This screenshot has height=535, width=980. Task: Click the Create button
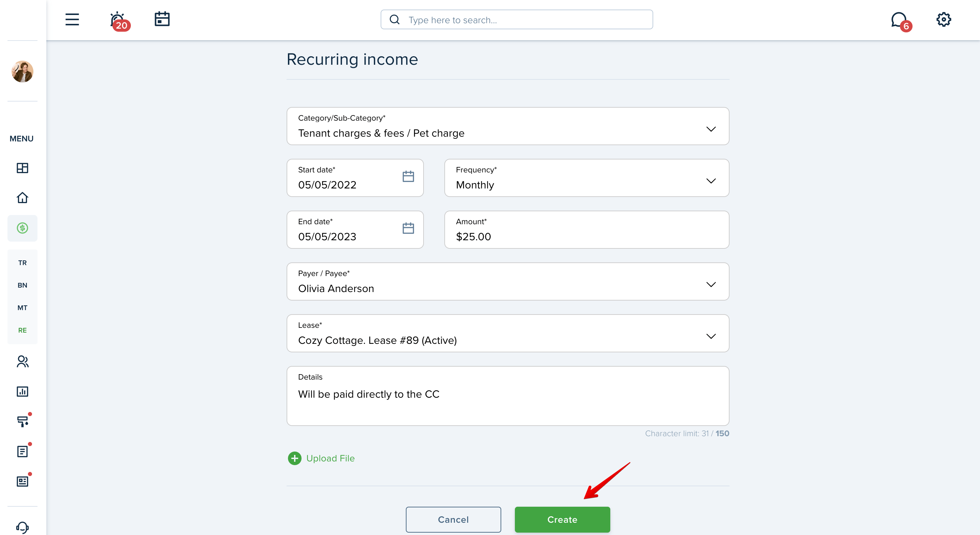[x=562, y=519]
